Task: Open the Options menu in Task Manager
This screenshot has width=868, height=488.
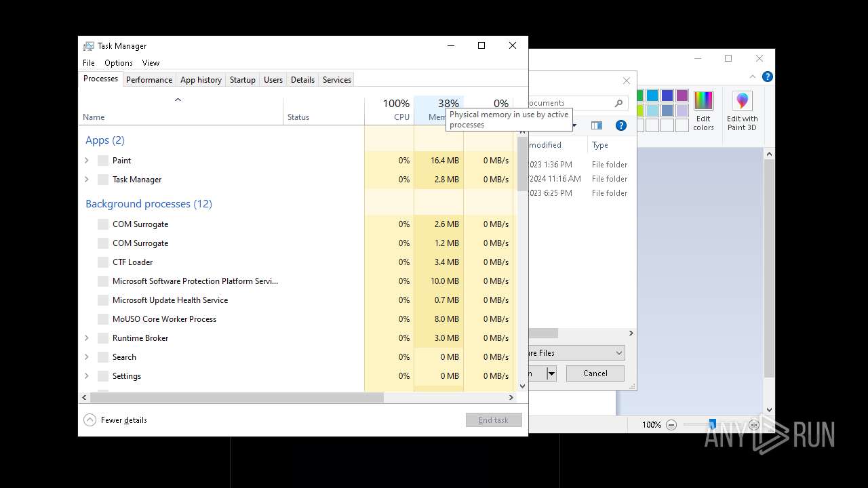Action: pyautogui.click(x=119, y=63)
